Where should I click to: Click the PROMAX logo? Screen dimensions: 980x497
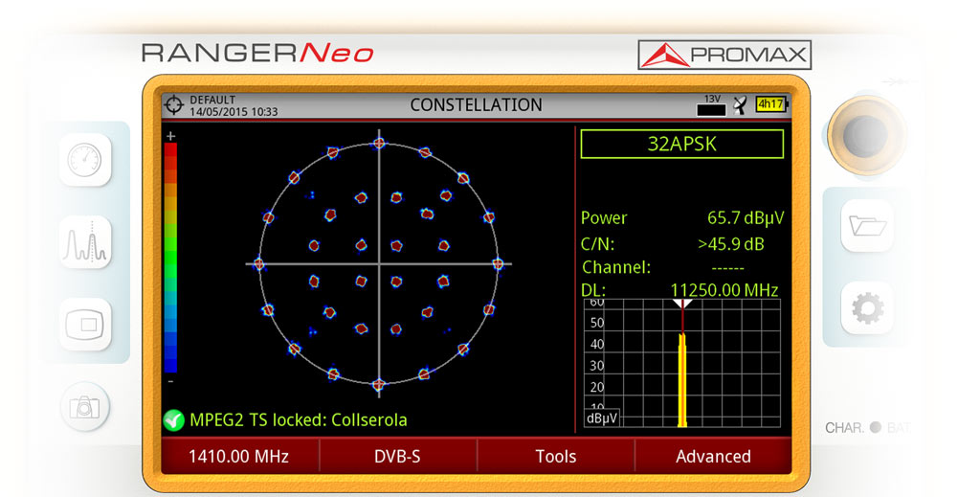coord(724,55)
